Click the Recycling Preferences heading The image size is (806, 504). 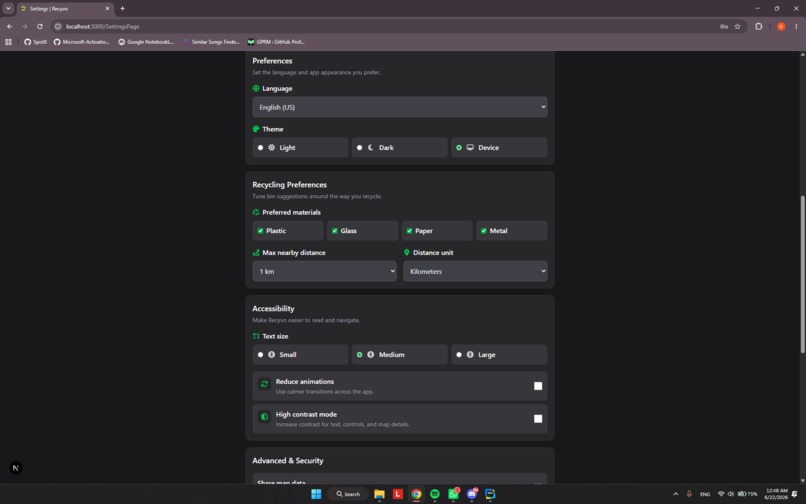[289, 185]
